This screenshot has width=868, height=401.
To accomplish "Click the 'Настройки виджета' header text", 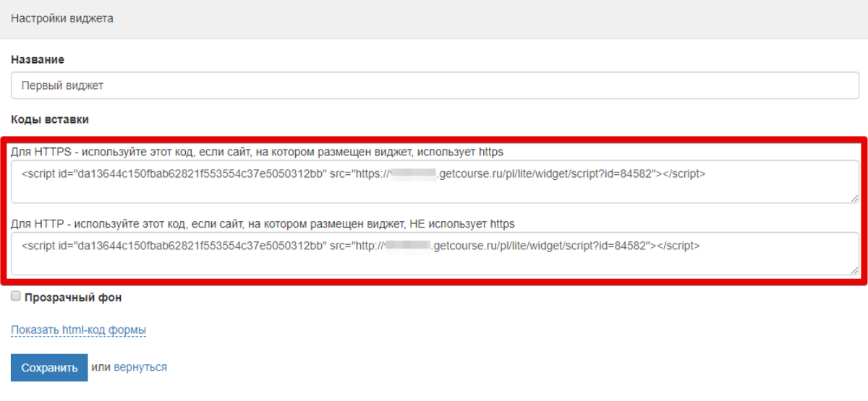I will coord(62,19).
